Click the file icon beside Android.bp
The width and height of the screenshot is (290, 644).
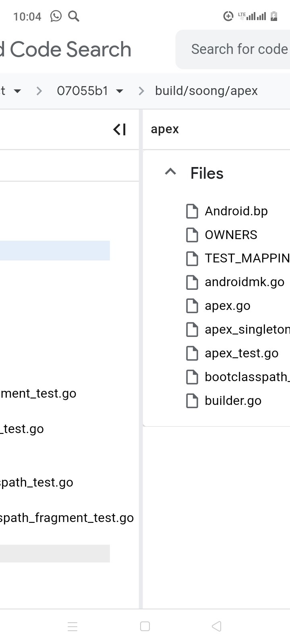click(x=192, y=211)
